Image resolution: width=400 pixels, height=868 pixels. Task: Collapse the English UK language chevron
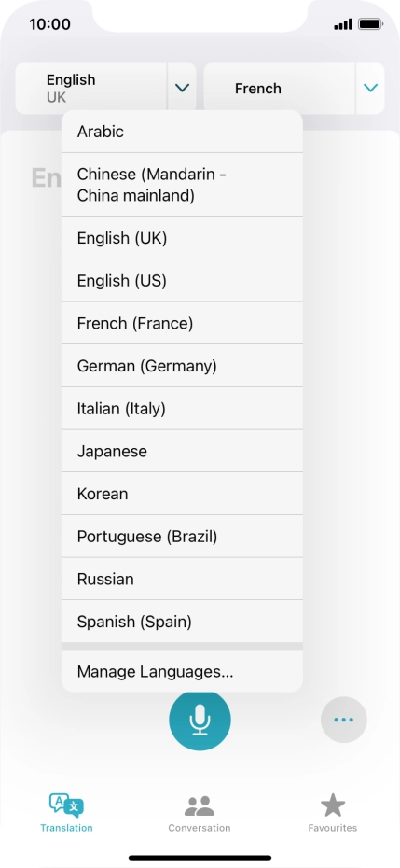(x=182, y=88)
